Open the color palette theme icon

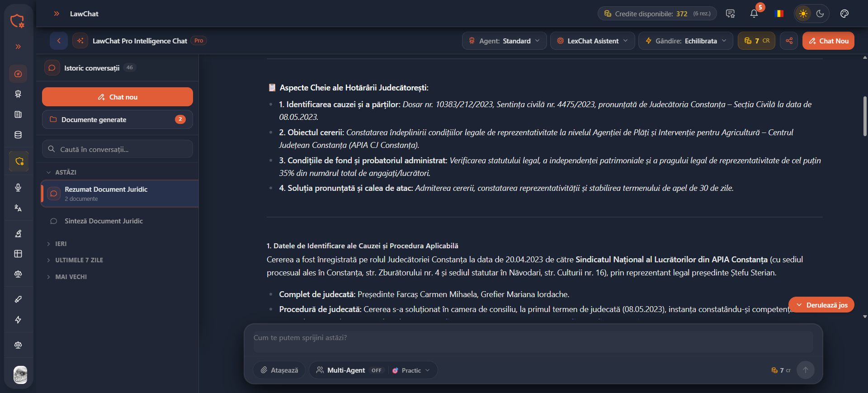[844, 14]
